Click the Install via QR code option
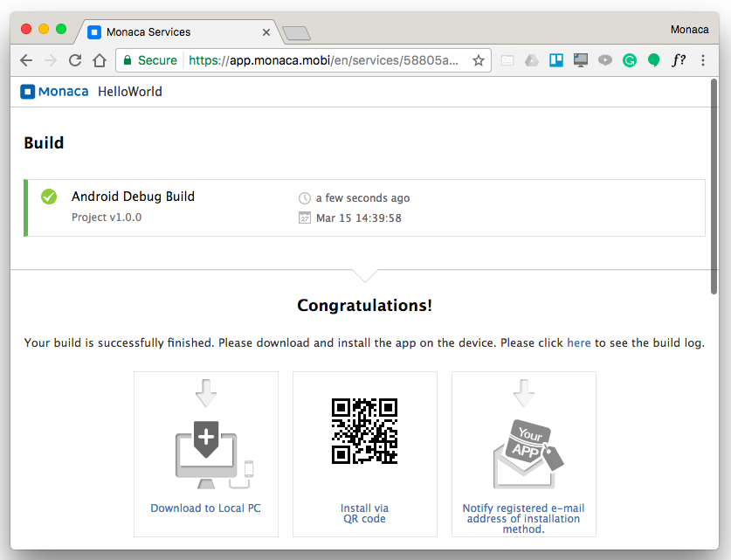731x560 pixels. coord(364,513)
